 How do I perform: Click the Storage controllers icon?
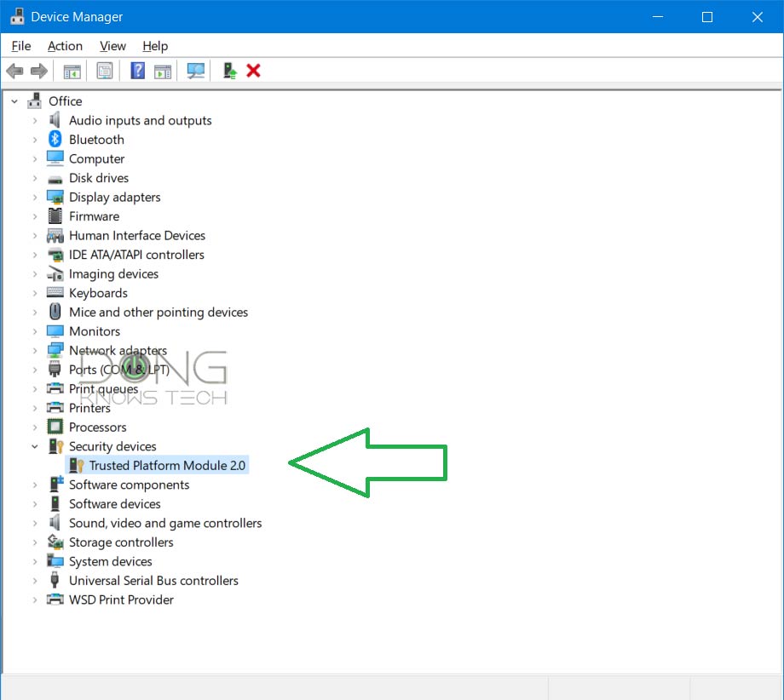coord(55,542)
